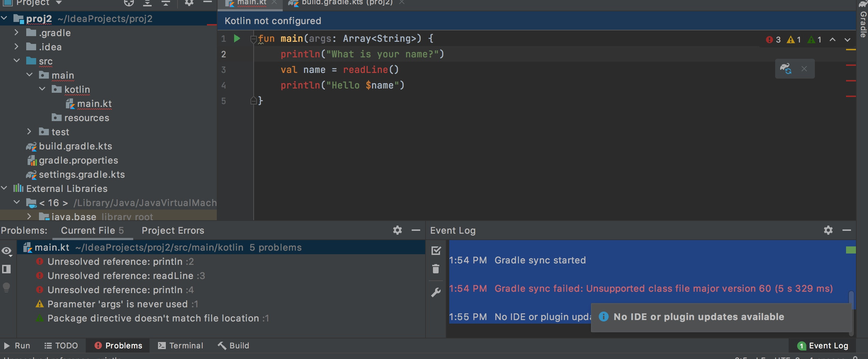Click the Load Gradle Changes floating icon

coord(786,69)
